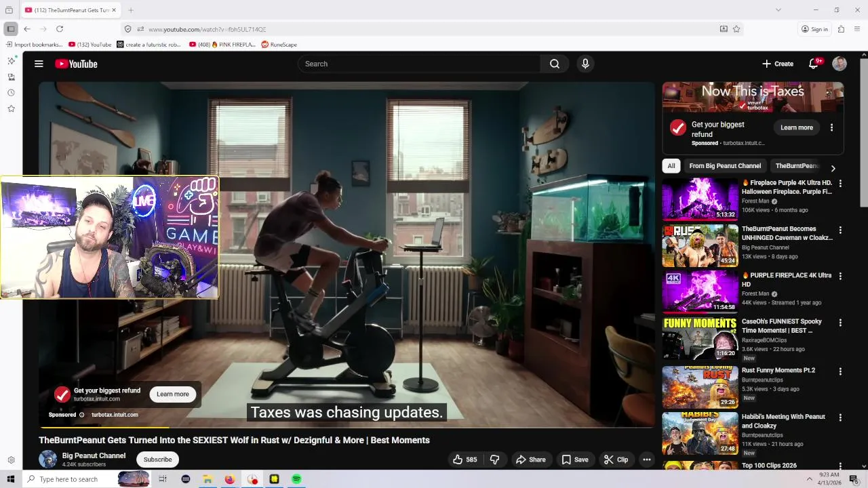868x488 pixels.
Task: Subscribe to Big Peanut Channel
Action: coord(157,460)
